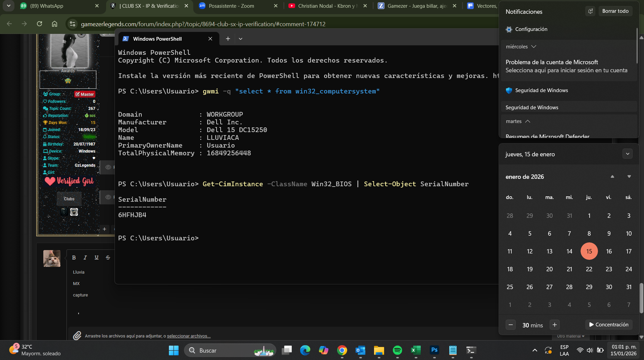Open volume control in system tray

click(590, 350)
